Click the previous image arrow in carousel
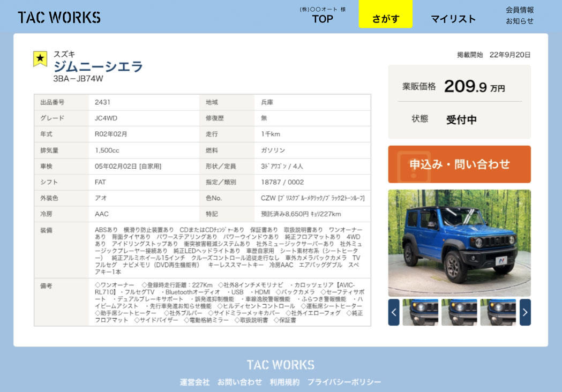Viewport: 562px width, 392px height. pyautogui.click(x=394, y=312)
